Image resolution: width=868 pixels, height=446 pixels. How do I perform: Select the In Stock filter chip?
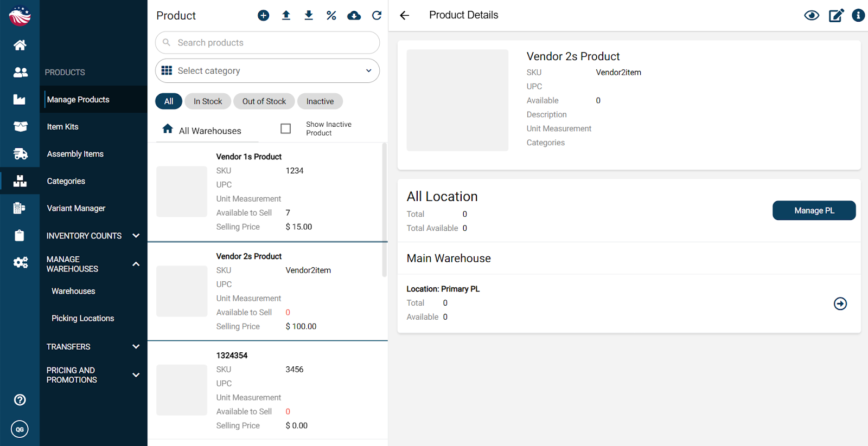coord(208,101)
